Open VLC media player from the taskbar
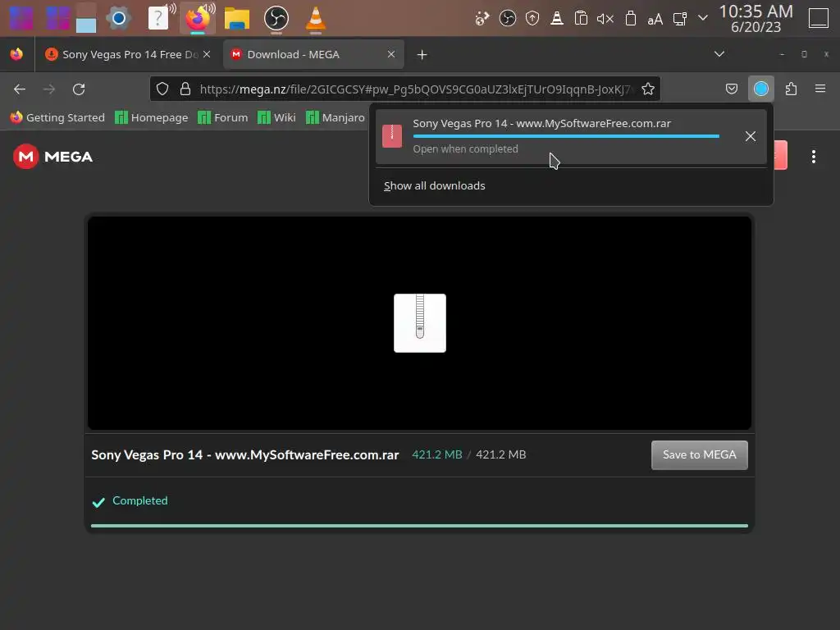This screenshot has height=630, width=840. point(316,19)
